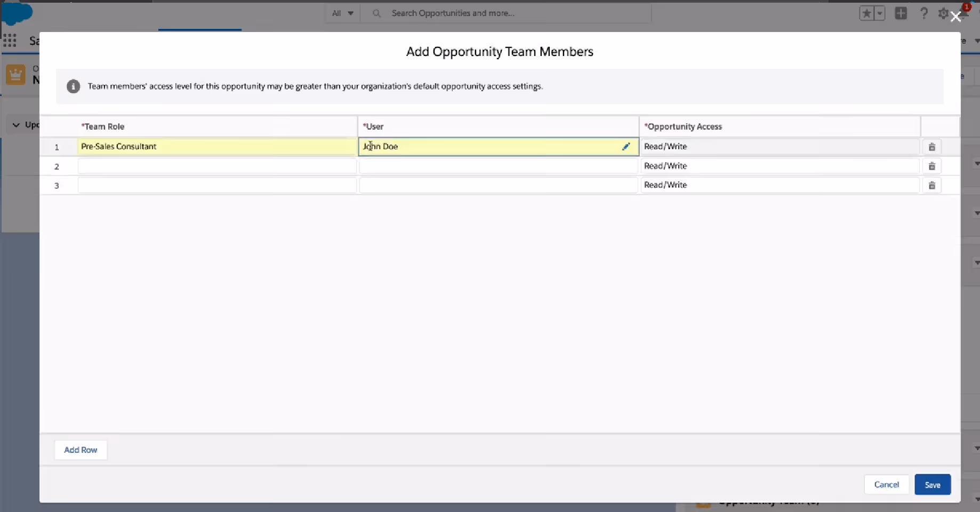Collapse the Upcoming section chevron on the left
This screenshot has height=512, width=980.
pyautogui.click(x=15, y=125)
